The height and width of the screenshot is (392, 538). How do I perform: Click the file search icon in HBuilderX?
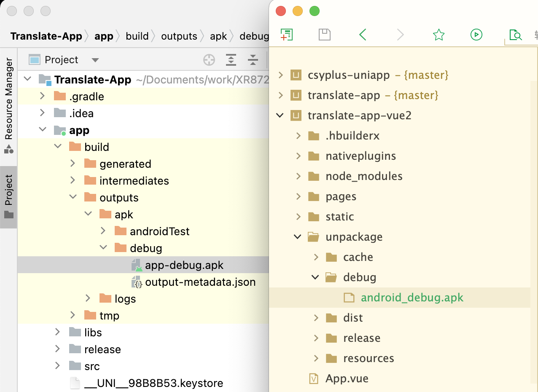point(516,35)
